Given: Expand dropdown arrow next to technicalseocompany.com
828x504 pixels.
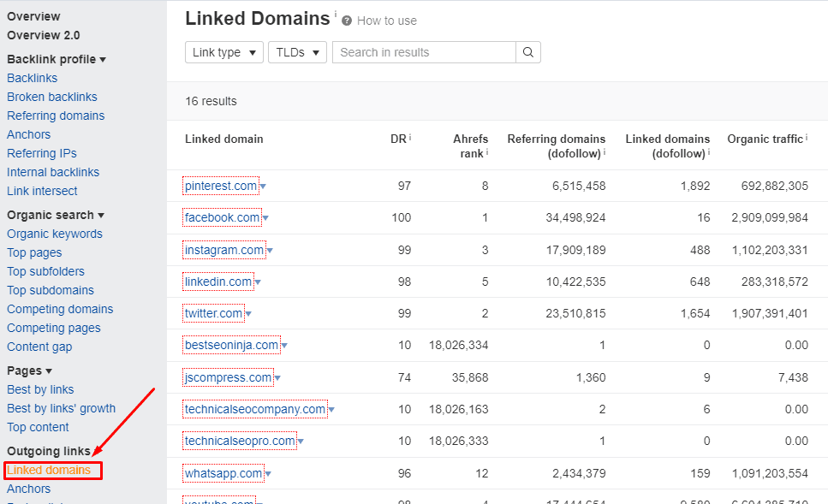Looking at the screenshot, I should [x=331, y=410].
